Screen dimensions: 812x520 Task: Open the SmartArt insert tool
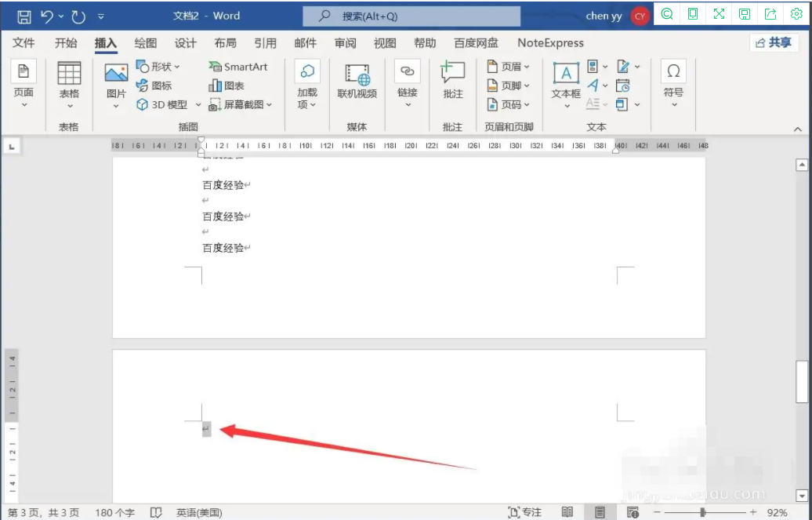click(x=237, y=67)
